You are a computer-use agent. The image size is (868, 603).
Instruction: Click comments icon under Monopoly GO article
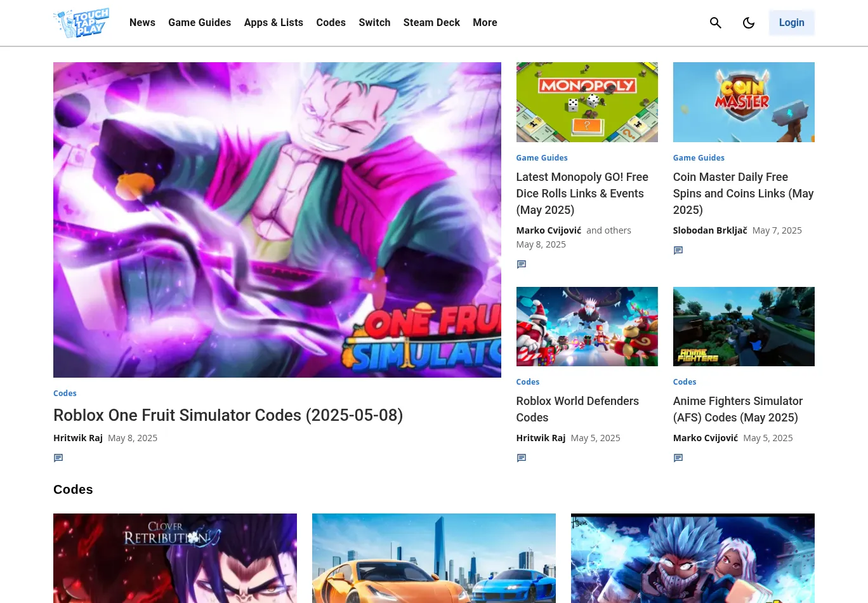click(522, 265)
